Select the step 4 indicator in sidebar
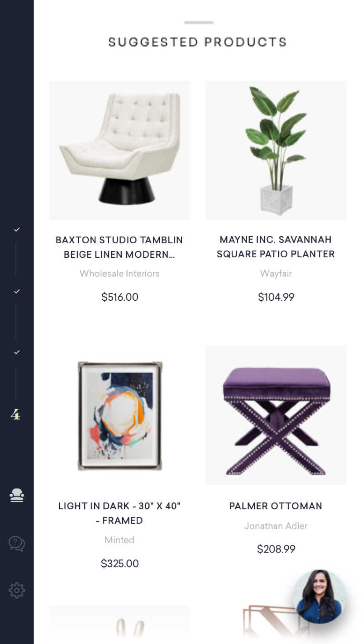Viewport: 362px width, 644px height. pos(16,414)
